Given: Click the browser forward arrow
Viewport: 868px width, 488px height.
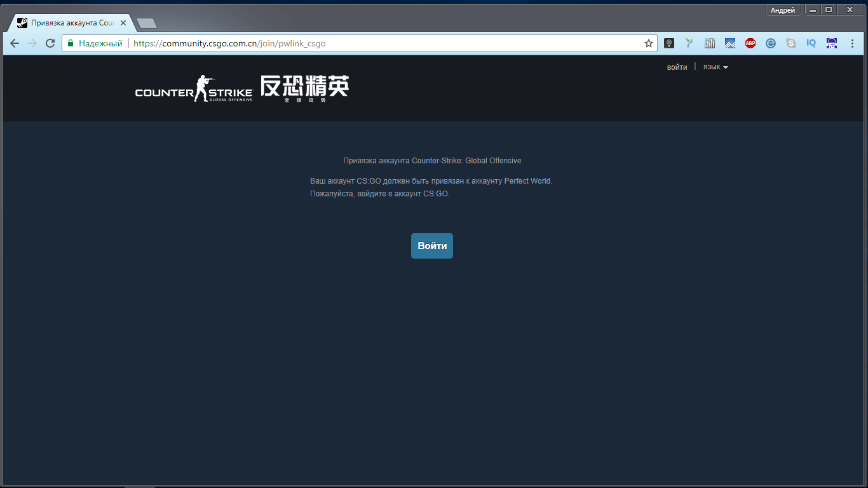Looking at the screenshot, I should pos(32,43).
